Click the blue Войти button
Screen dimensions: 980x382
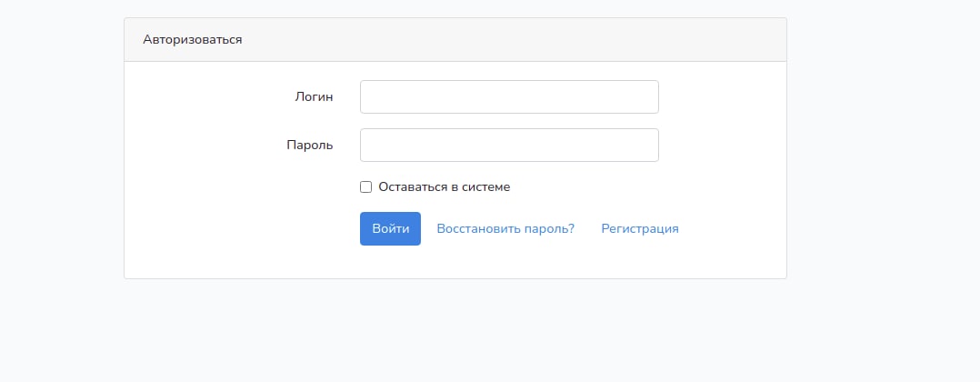pos(390,229)
